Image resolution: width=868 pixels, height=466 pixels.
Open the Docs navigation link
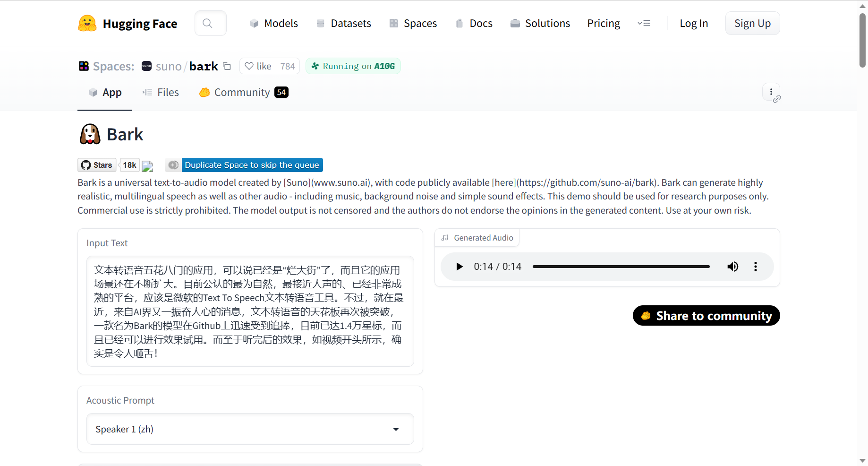coord(474,23)
